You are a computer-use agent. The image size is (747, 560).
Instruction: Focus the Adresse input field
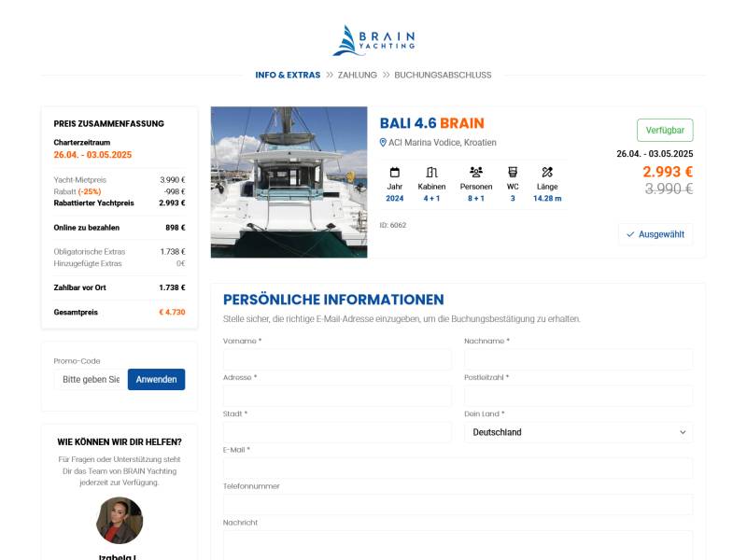point(337,396)
